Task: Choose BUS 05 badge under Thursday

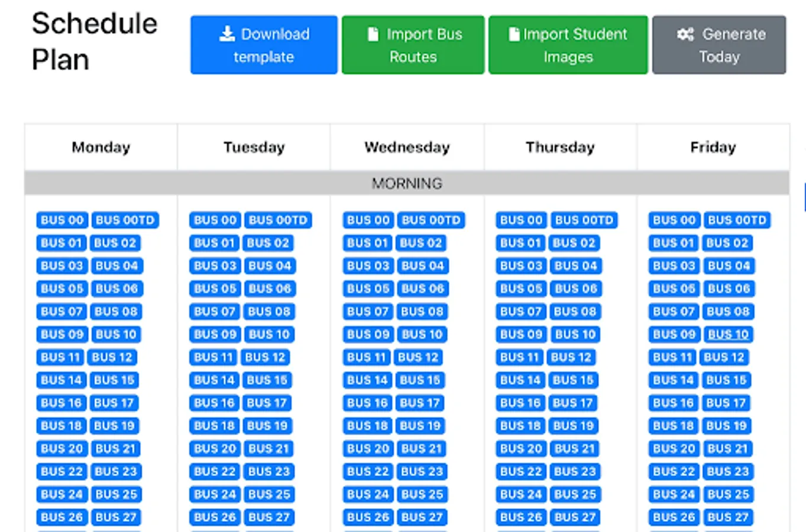Action: click(521, 289)
